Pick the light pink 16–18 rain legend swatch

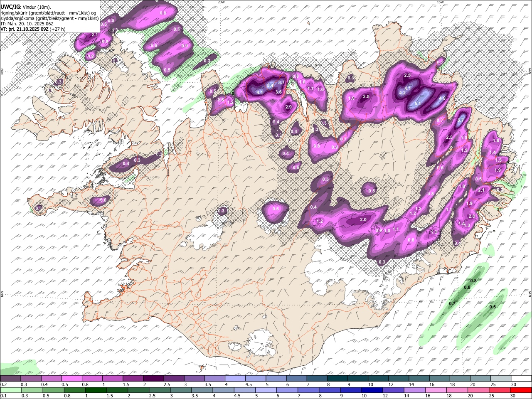click(436, 390)
